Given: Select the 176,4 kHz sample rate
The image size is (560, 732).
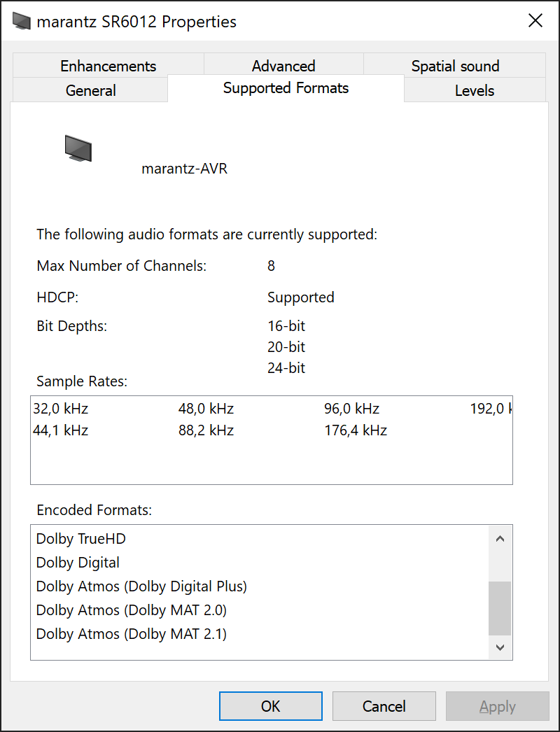Looking at the screenshot, I should 356,430.
